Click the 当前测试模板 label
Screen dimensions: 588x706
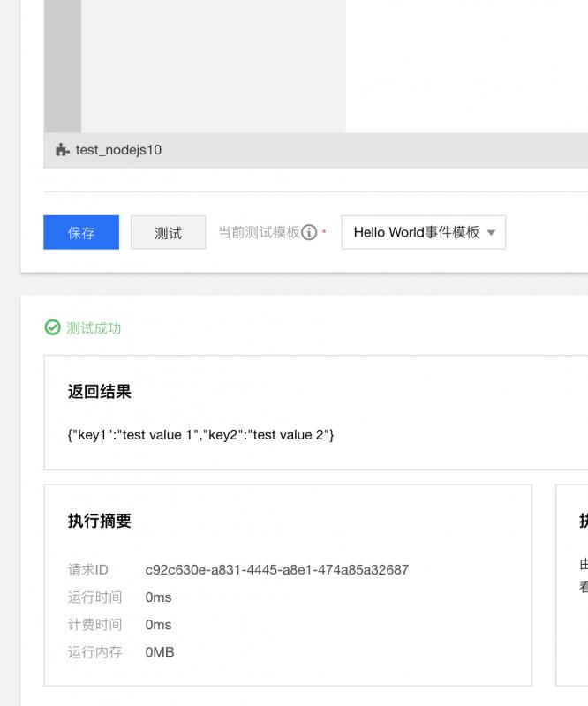(259, 232)
